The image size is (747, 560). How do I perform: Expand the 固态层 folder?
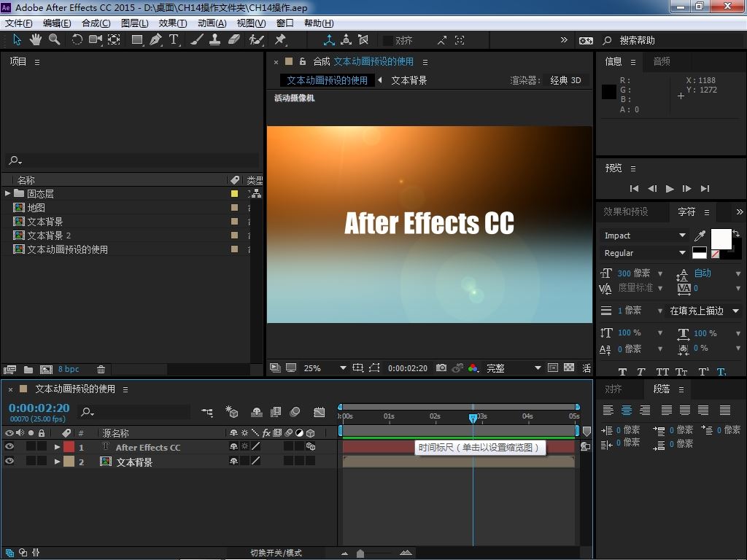7,193
